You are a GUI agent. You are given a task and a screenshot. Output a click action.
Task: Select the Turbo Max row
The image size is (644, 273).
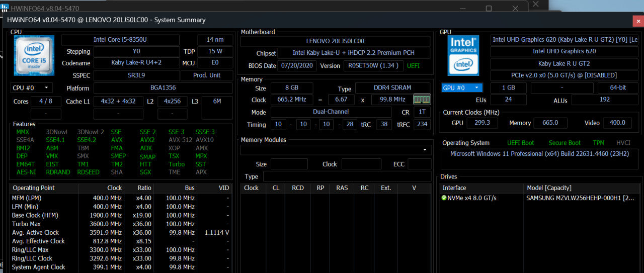pyautogui.click(x=120, y=224)
